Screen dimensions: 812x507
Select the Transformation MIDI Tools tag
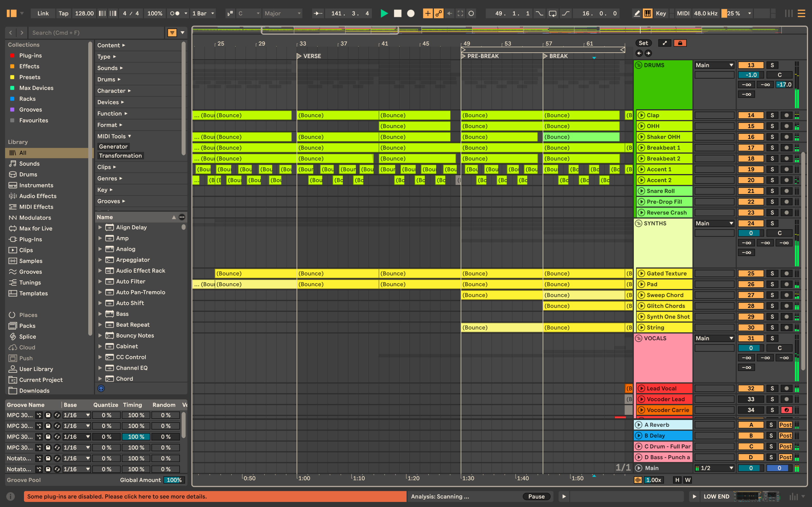pos(120,155)
